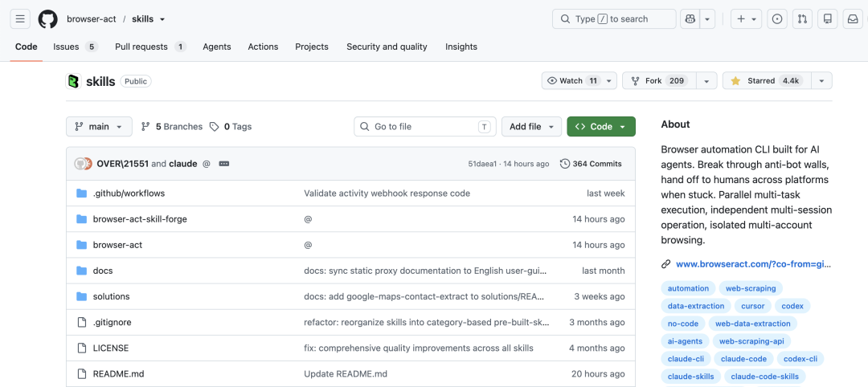Open the repository switcher dropdown after skills
Image resolution: width=868 pixels, height=387 pixels.
coord(162,19)
